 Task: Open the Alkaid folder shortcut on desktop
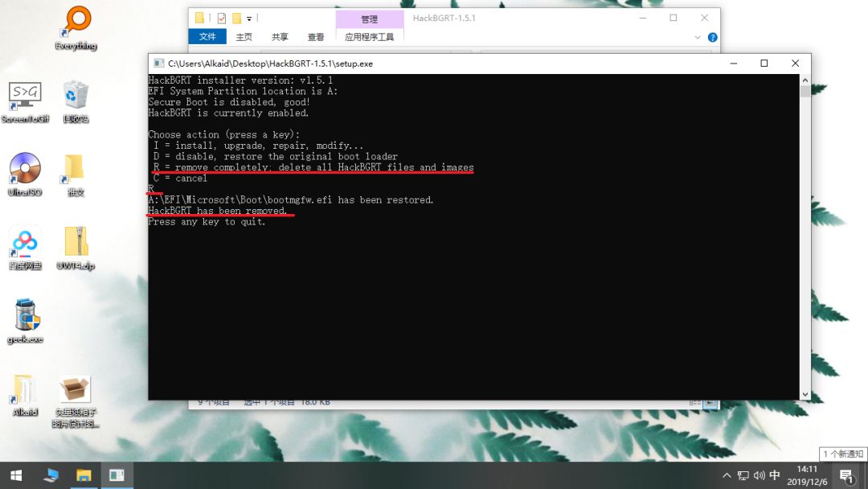click(25, 395)
